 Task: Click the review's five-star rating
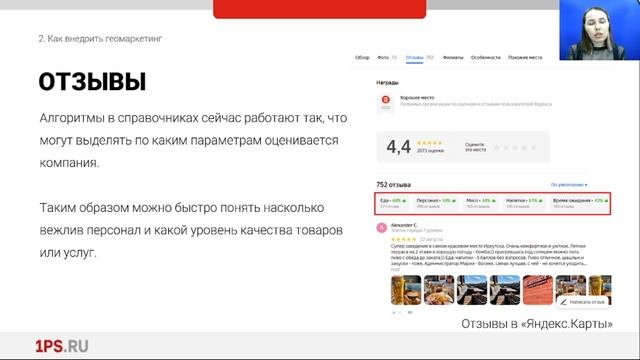(x=403, y=239)
